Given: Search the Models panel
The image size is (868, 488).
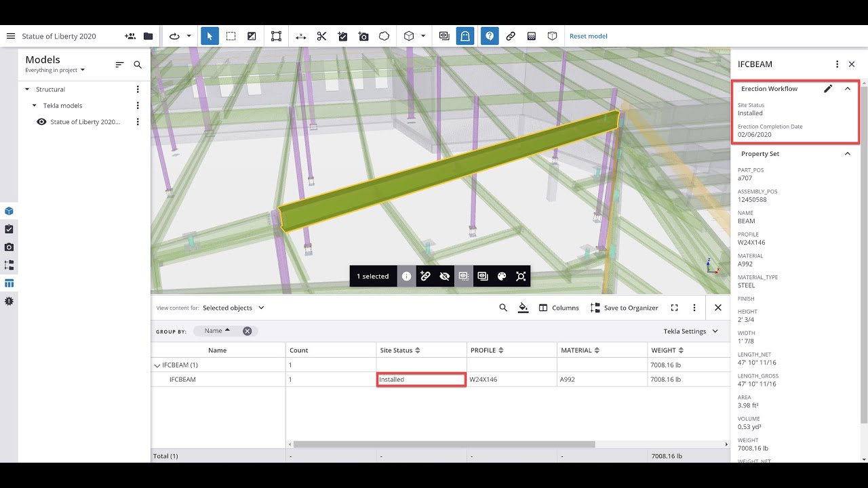Looking at the screenshot, I should 138,64.
